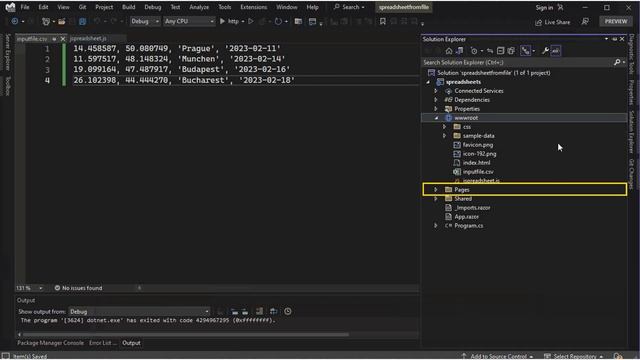Open the Analyze menu

pyautogui.click(x=199, y=7)
